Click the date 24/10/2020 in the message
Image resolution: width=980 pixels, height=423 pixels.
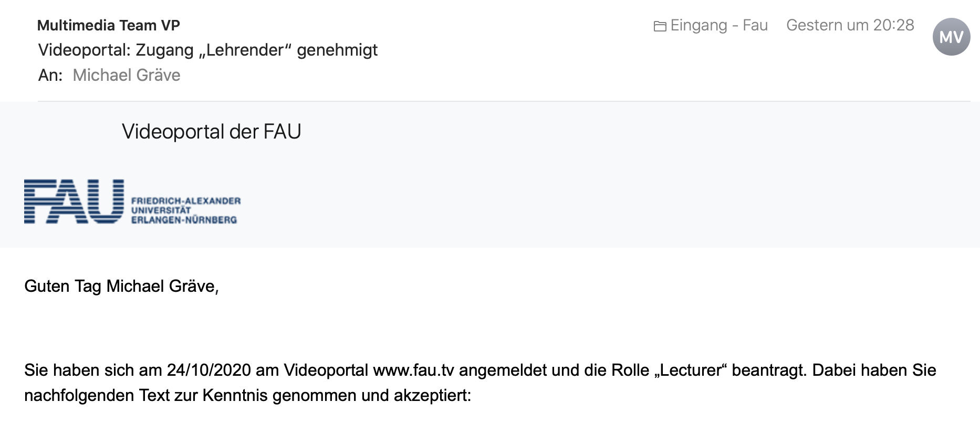point(208,370)
